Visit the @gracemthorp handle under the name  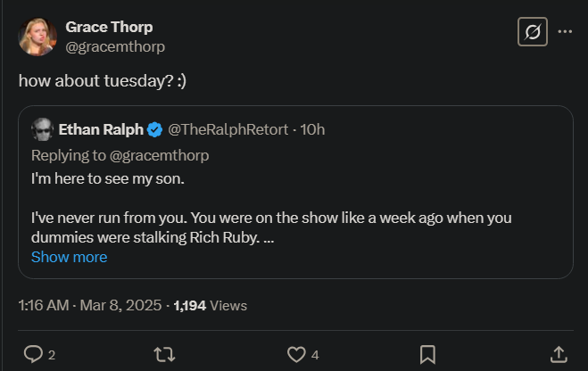pos(115,46)
